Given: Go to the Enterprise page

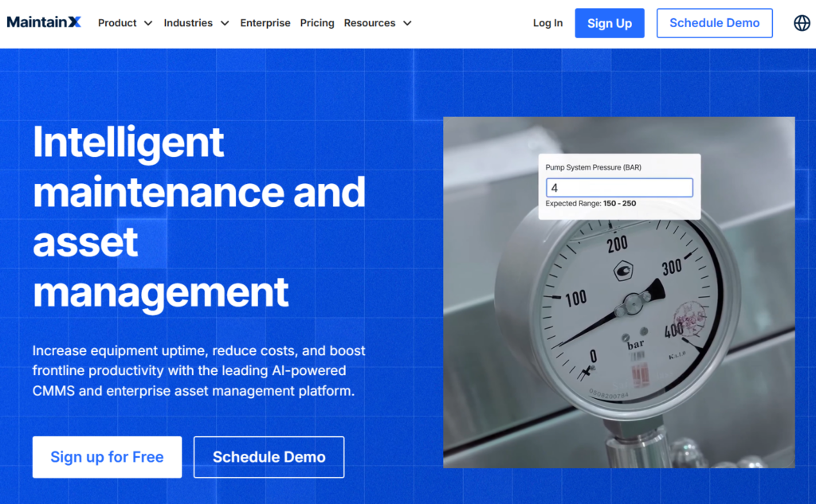Looking at the screenshot, I should point(265,23).
